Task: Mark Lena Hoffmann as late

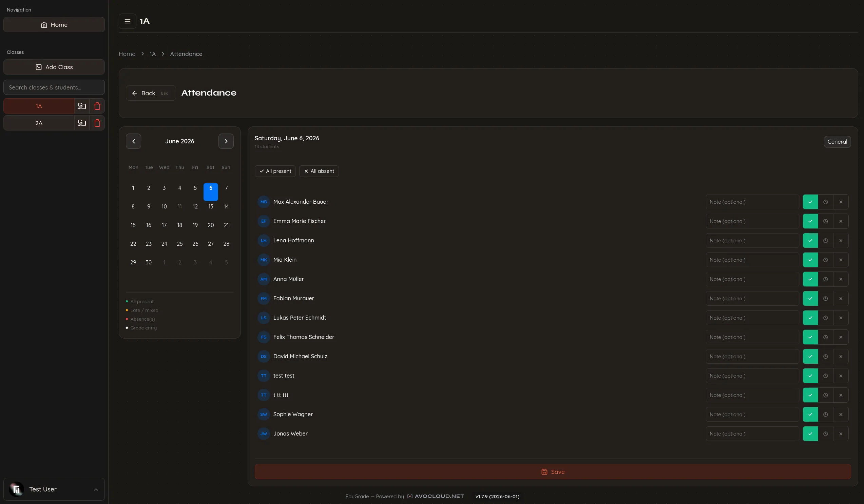Action: tap(826, 241)
